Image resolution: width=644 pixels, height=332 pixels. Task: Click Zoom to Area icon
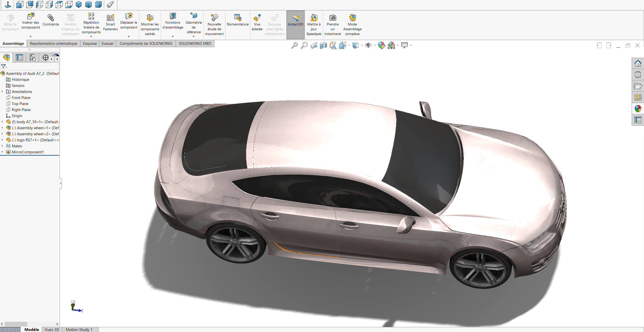pos(304,45)
